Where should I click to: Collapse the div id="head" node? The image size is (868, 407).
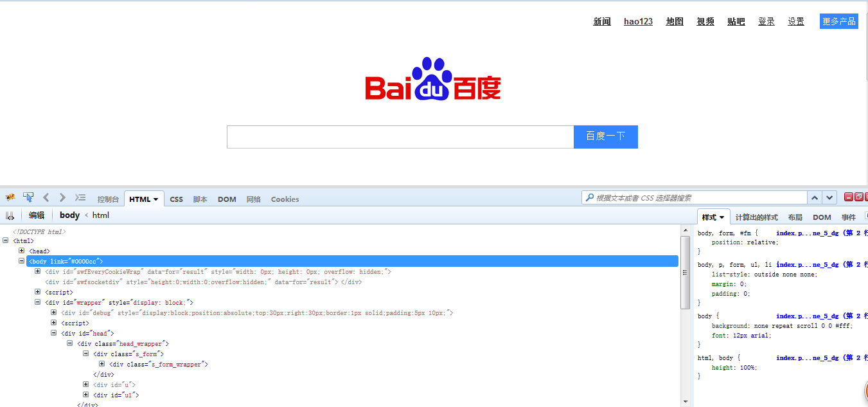(x=54, y=333)
